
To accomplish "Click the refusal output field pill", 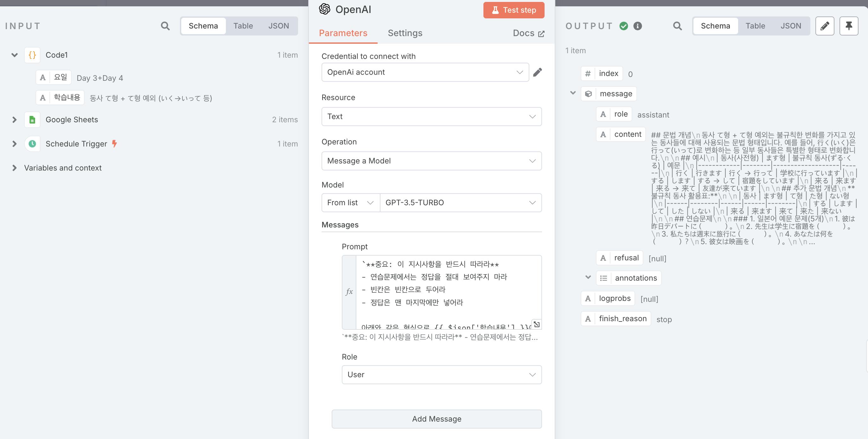I will (620, 258).
